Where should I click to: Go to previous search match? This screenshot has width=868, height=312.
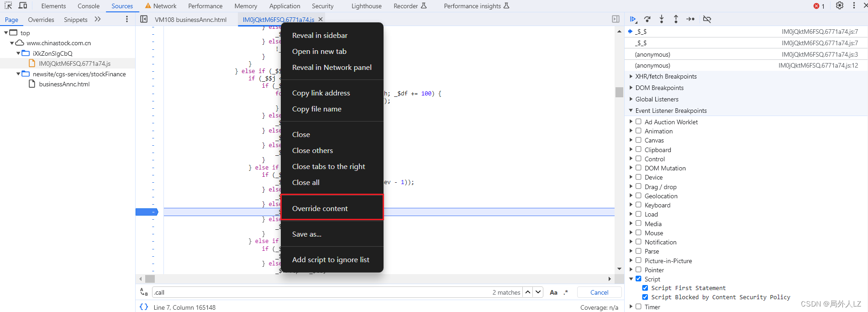(528, 292)
